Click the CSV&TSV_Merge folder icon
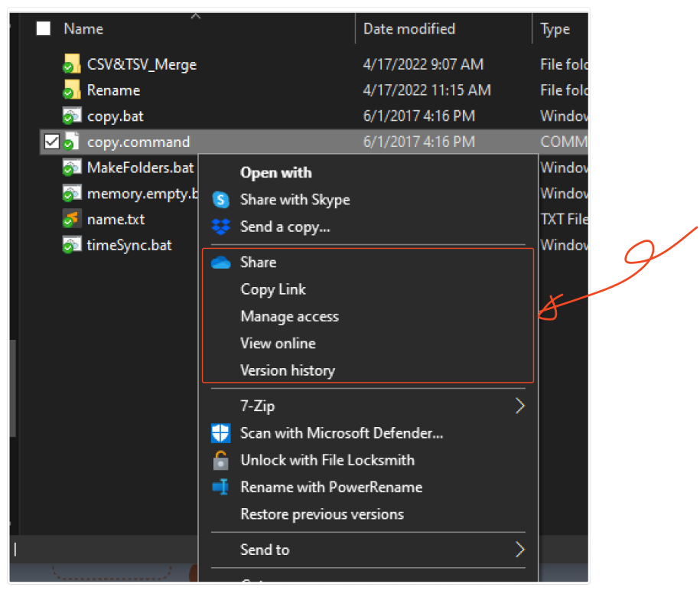This screenshot has height=597, width=700. tap(71, 65)
